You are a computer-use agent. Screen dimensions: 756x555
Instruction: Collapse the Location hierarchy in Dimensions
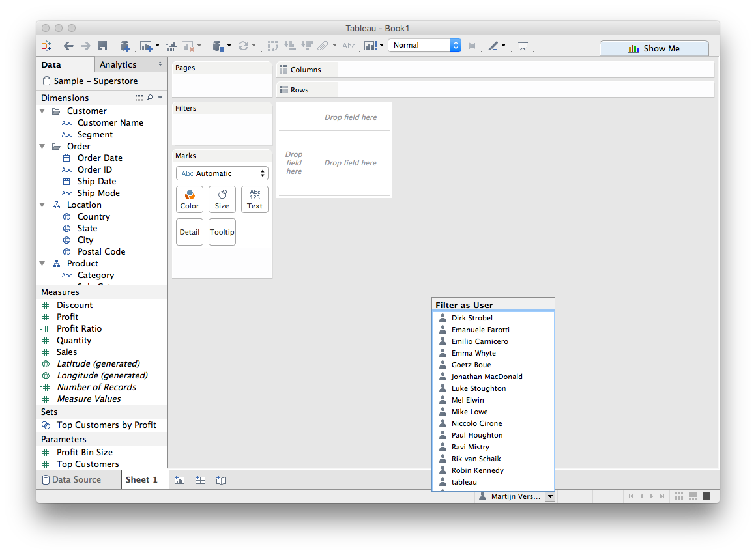pyautogui.click(x=44, y=205)
